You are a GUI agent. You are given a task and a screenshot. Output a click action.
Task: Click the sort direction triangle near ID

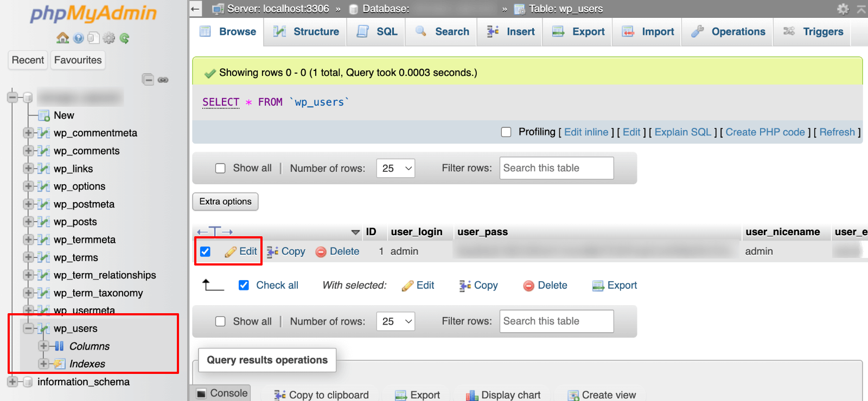tap(355, 232)
